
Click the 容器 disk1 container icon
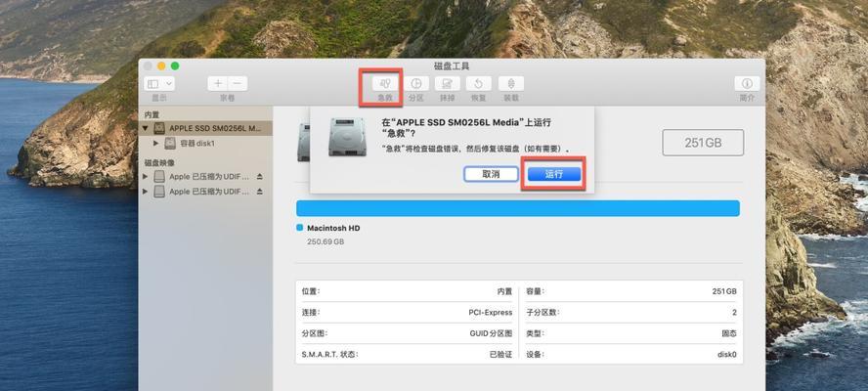click(170, 144)
